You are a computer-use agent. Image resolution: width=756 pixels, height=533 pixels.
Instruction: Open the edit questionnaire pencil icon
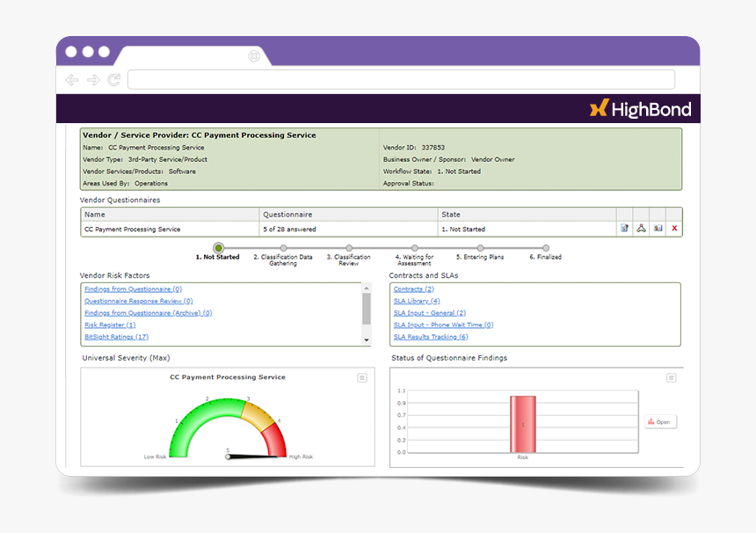[624, 228]
